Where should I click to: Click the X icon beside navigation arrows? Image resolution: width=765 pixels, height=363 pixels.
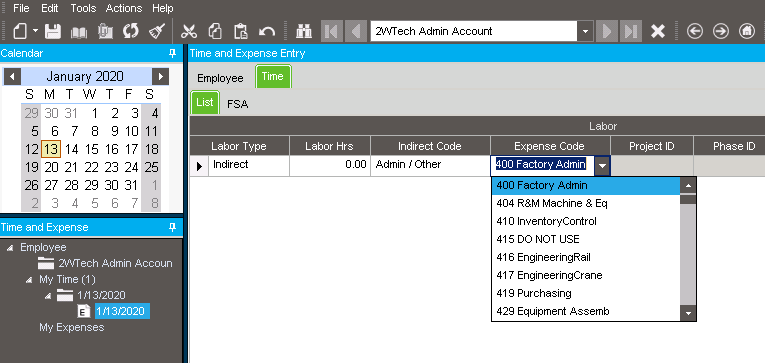click(658, 32)
